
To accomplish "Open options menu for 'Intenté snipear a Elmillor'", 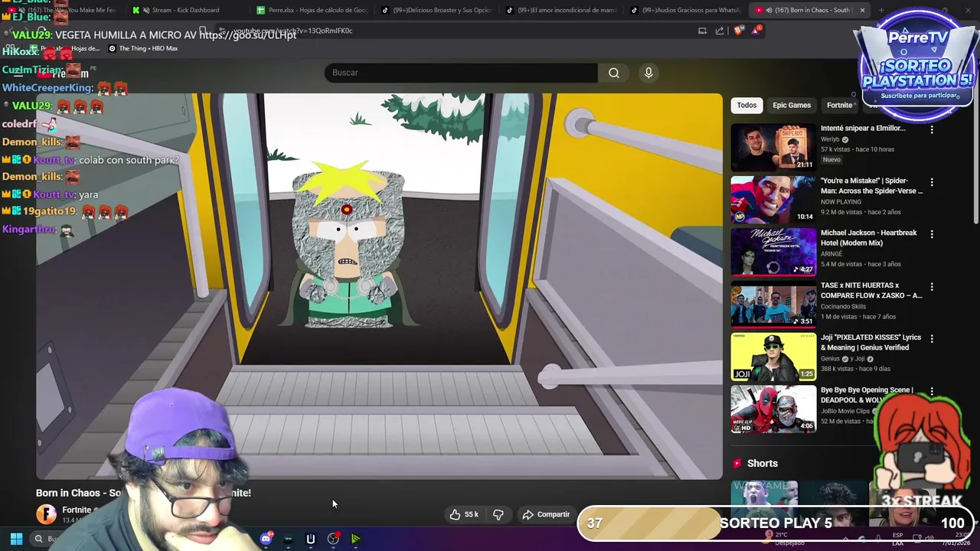I will point(932,130).
